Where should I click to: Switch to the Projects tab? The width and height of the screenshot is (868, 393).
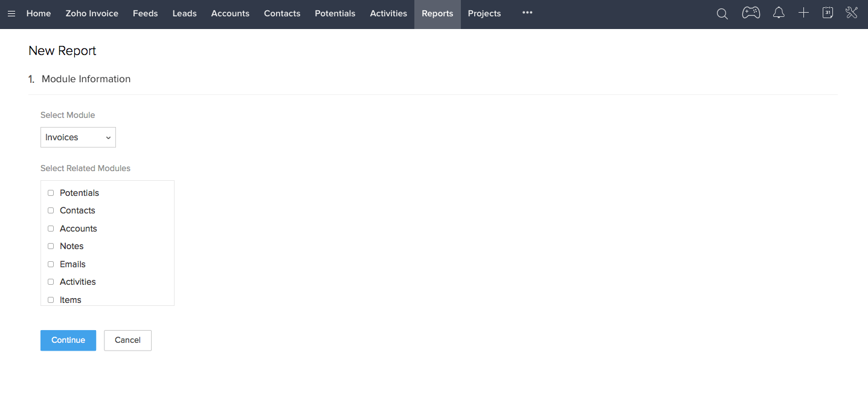pos(484,13)
